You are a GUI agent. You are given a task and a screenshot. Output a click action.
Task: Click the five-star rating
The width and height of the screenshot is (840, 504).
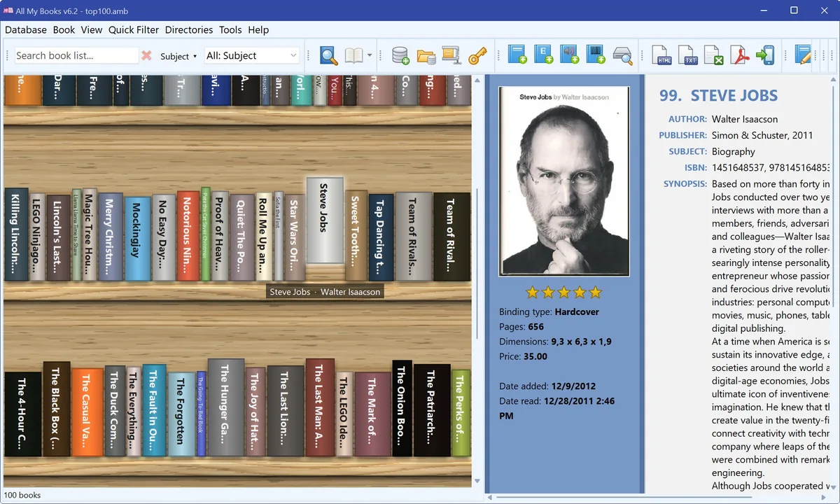pyautogui.click(x=563, y=292)
